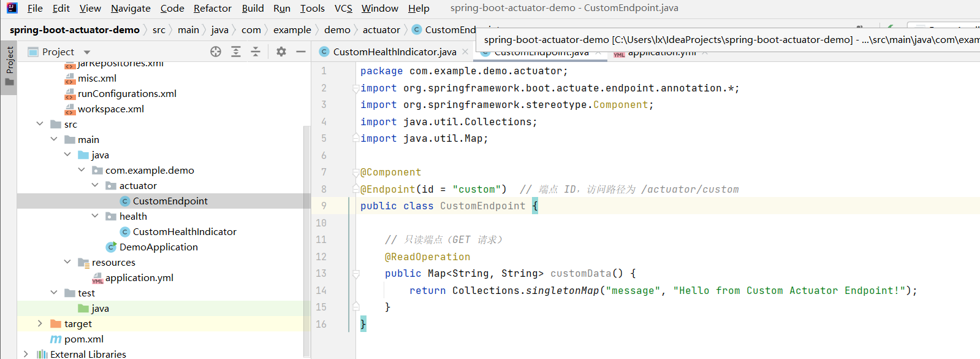
Task: Click line number 10 in gutter
Action: [321, 223]
